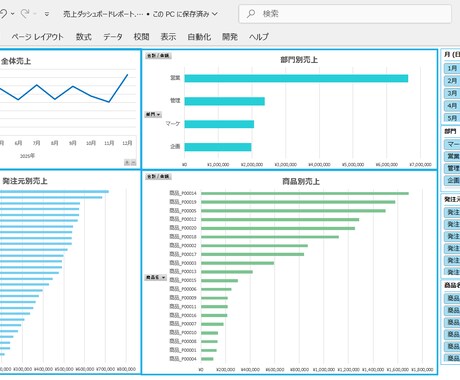Screen dimensions: 460x380
Task: Select the 商品別売上 chart title
Action: click(x=301, y=181)
